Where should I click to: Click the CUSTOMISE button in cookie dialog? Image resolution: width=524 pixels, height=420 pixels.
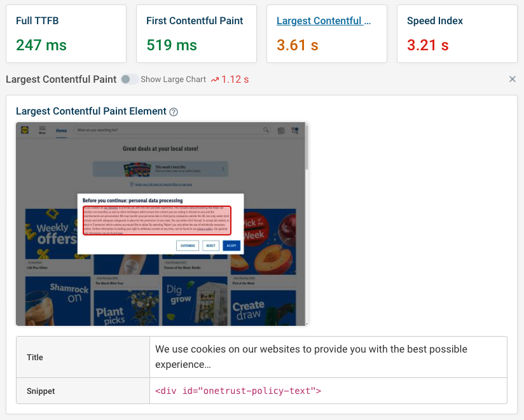(188, 246)
